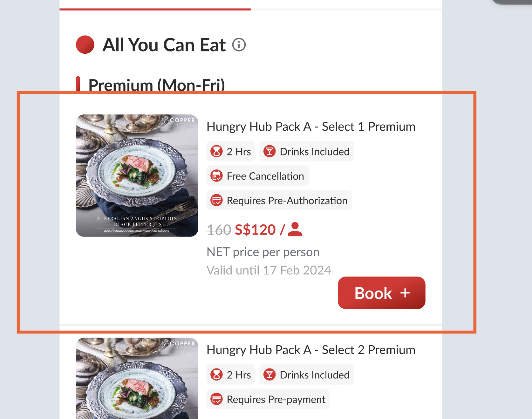532x419 pixels.
Task: Tap the cocktail glass icon on Select 2 Premium
Action: (x=269, y=374)
